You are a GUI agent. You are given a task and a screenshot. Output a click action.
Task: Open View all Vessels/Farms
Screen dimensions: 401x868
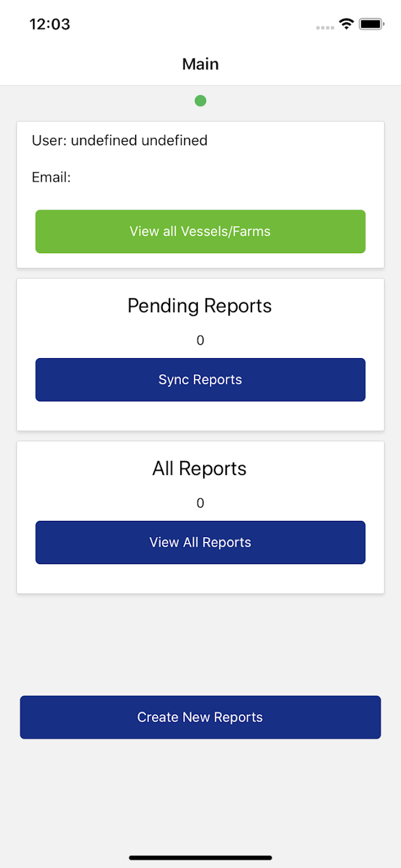200,231
